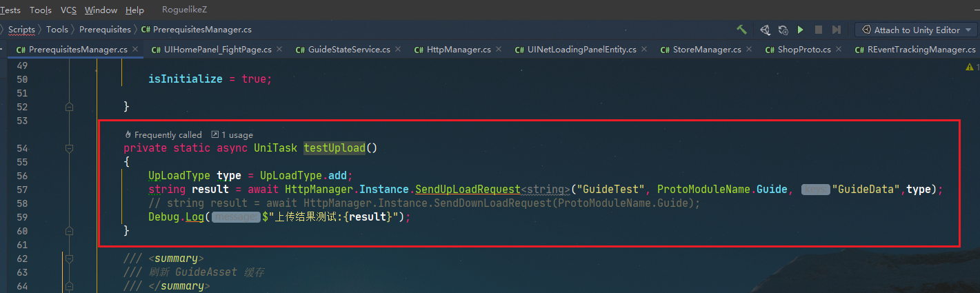The width and height of the screenshot is (980, 293).
Task: Click the step-forward icon beside Stop
Action: [836, 30]
